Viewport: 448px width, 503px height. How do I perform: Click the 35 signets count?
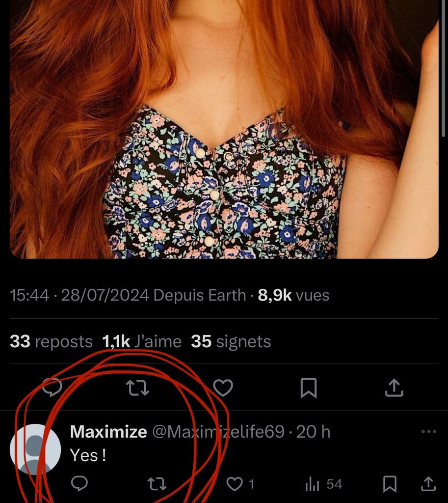(231, 341)
